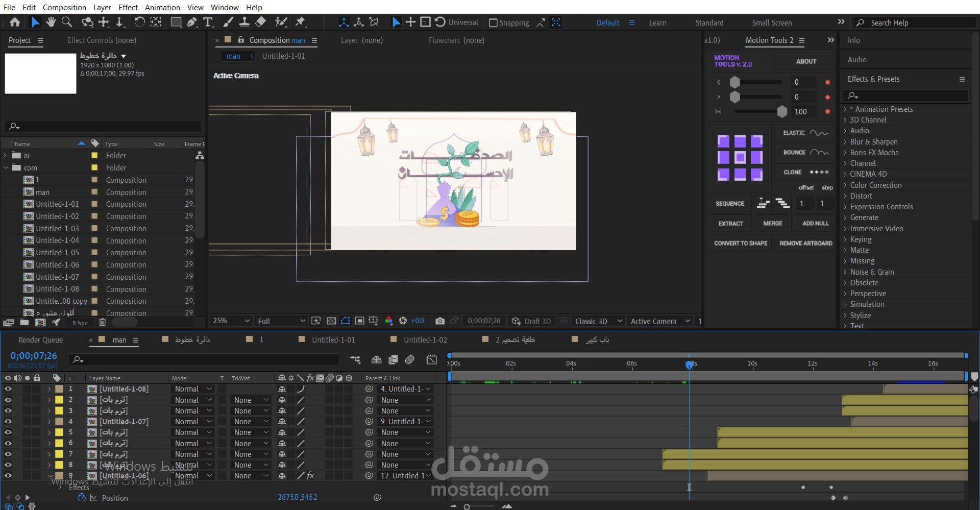Take a snapshot with the camera icon
The height and width of the screenshot is (510, 980).
pos(439,321)
